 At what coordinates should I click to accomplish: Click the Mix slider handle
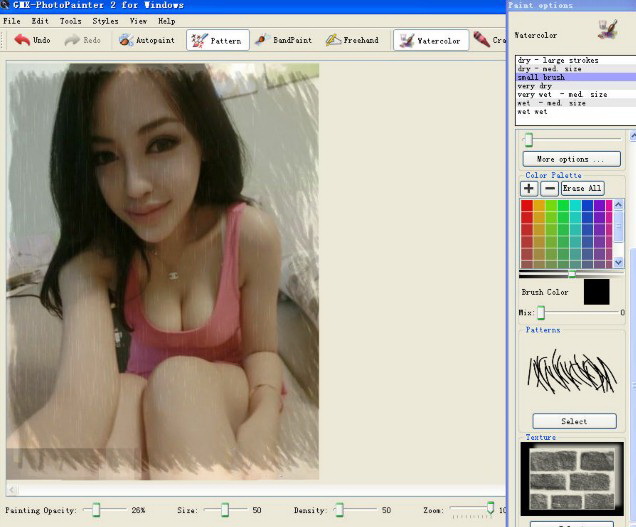(541, 313)
